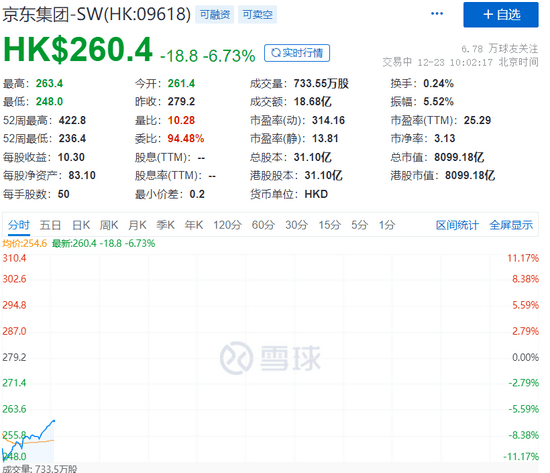The width and height of the screenshot is (550, 473).
Task: Switch to the 五日 chart tab
Action: (50, 225)
